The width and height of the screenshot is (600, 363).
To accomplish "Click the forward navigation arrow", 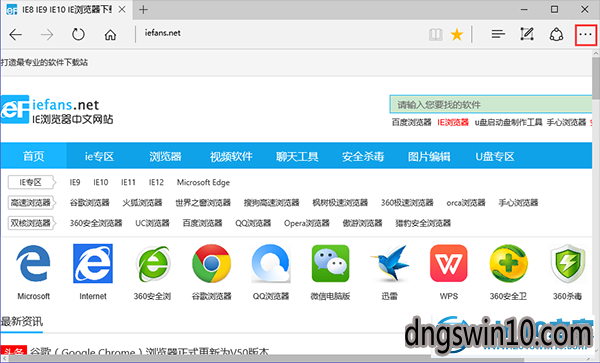I will point(47,35).
